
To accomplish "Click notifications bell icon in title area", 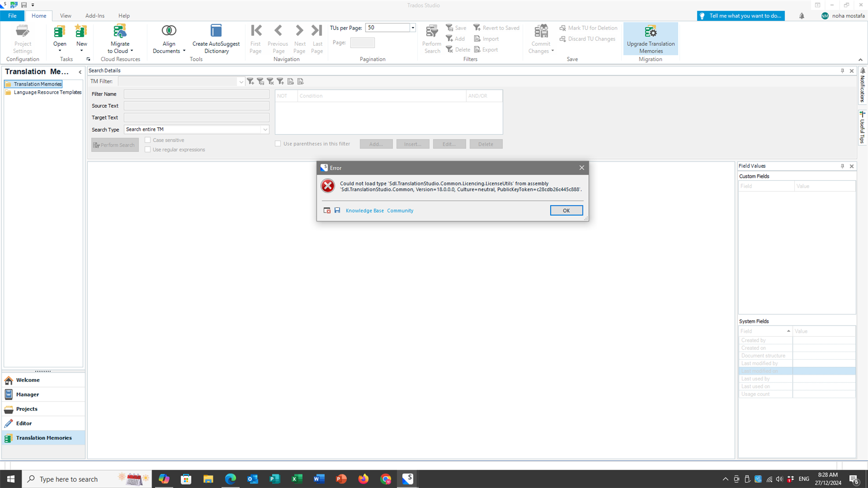I will point(801,16).
